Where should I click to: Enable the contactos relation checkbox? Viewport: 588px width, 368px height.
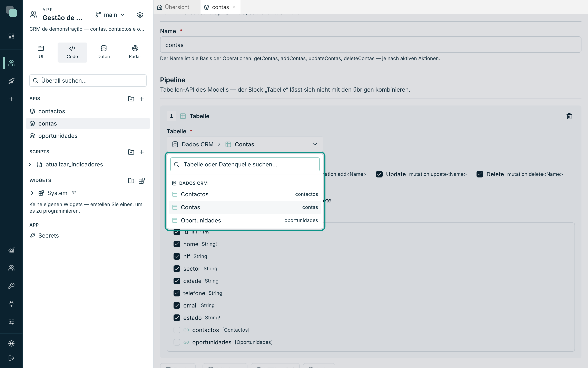coord(177,330)
